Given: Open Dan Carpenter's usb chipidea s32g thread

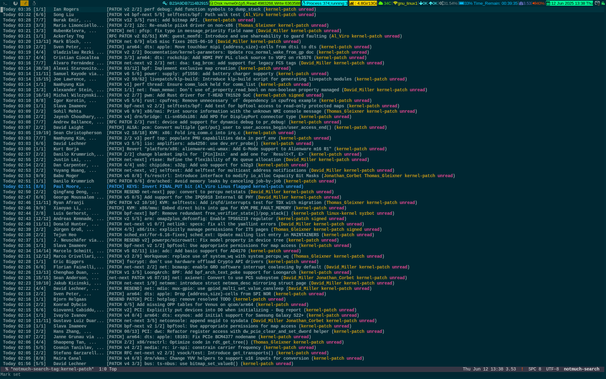Looking at the screenshot, I should coord(155,165).
